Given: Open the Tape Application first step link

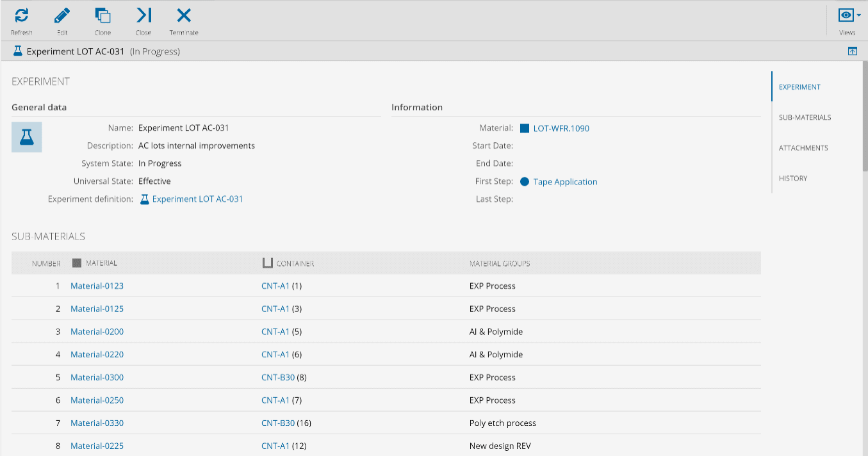Looking at the screenshot, I should coord(565,182).
